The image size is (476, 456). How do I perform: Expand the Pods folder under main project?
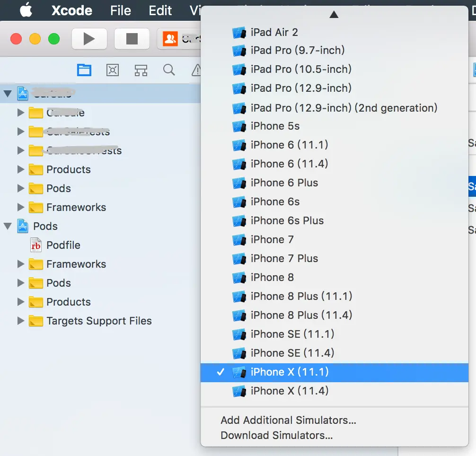click(21, 188)
